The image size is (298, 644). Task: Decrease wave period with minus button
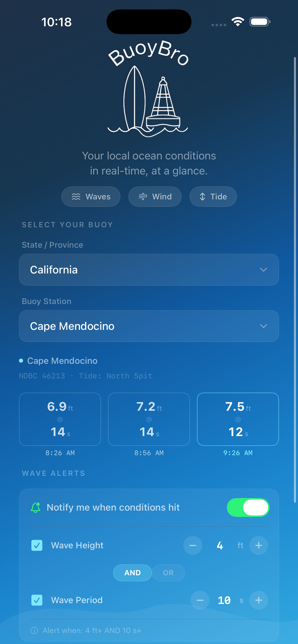(200, 600)
